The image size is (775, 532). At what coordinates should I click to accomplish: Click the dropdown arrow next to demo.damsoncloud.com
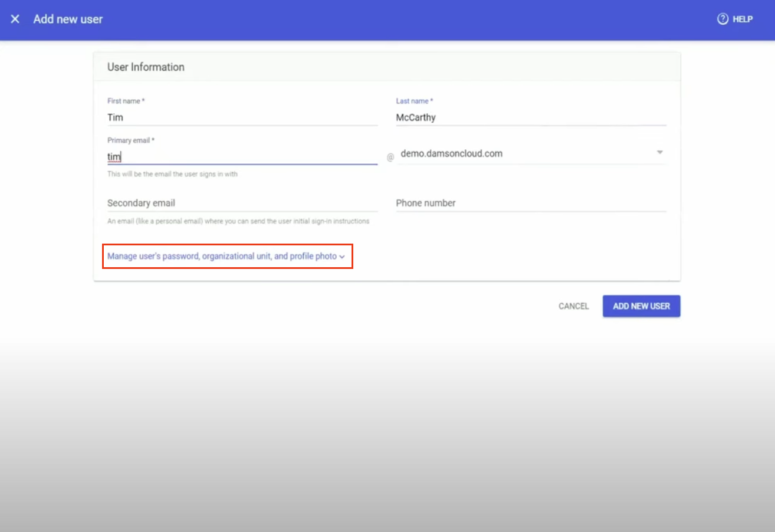[659, 152]
